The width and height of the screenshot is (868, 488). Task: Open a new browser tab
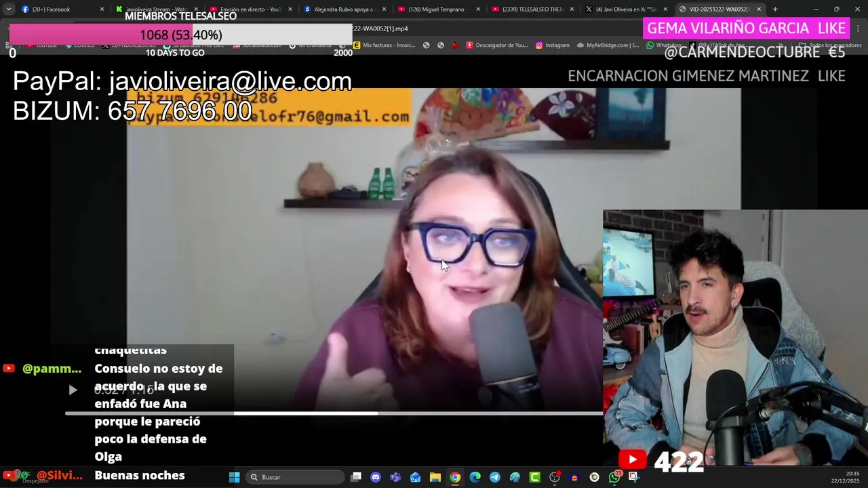[775, 9]
